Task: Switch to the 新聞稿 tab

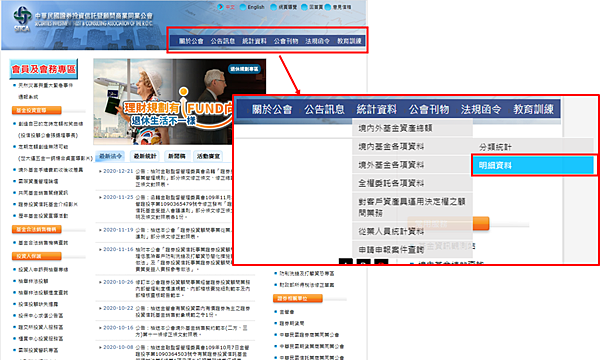Action: tap(177, 156)
